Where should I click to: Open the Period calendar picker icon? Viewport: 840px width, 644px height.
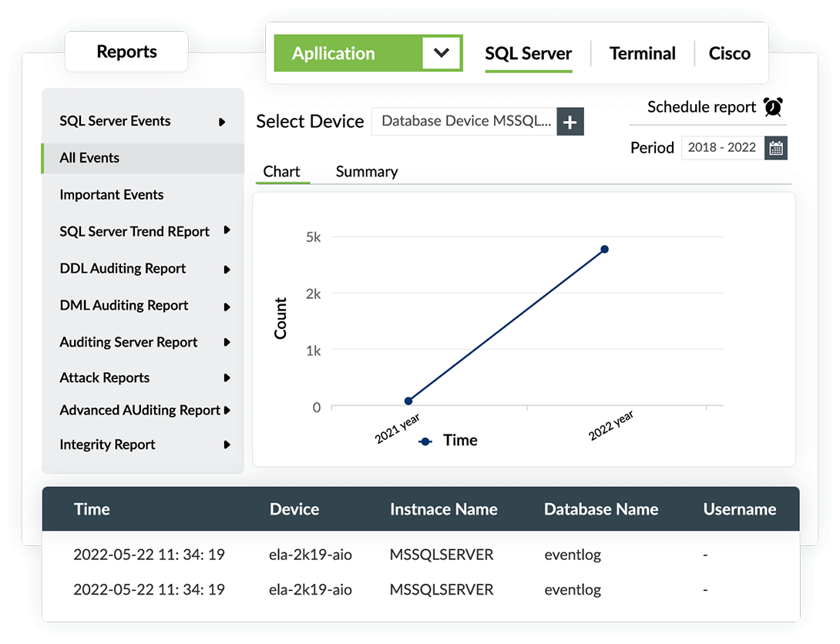click(776, 148)
